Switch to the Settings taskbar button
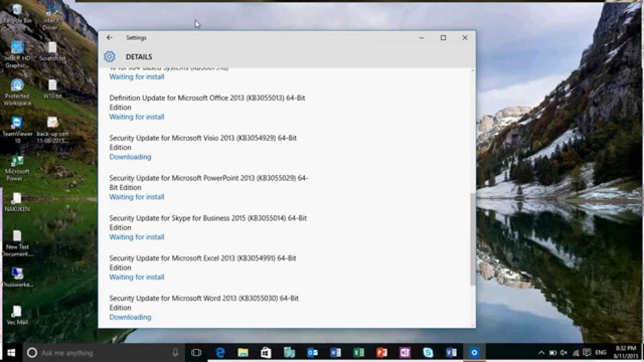This screenshot has height=362, width=644. (474, 353)
